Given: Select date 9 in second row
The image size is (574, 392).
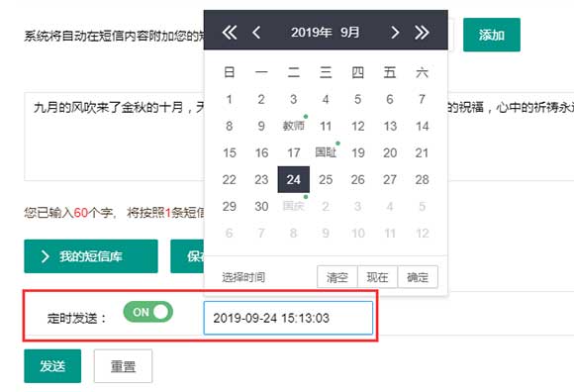Looking at the screenshot, I should 261,126.
